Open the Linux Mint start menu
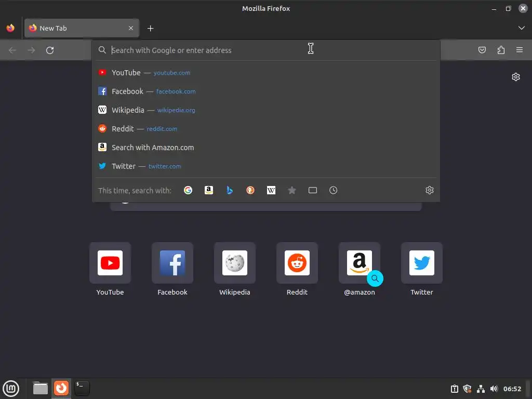532x399 pixels. point(11,388)
